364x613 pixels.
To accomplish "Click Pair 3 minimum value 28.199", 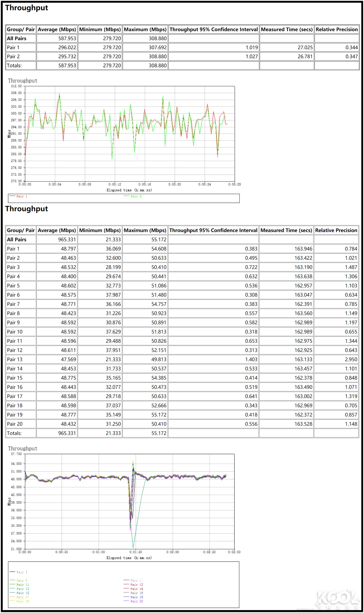I will tap(113, 267).
